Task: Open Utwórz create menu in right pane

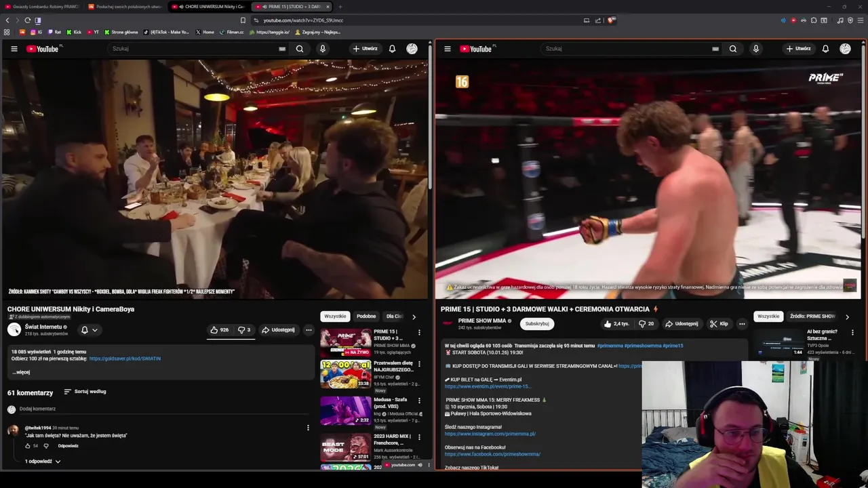Action: pos(798,49)
